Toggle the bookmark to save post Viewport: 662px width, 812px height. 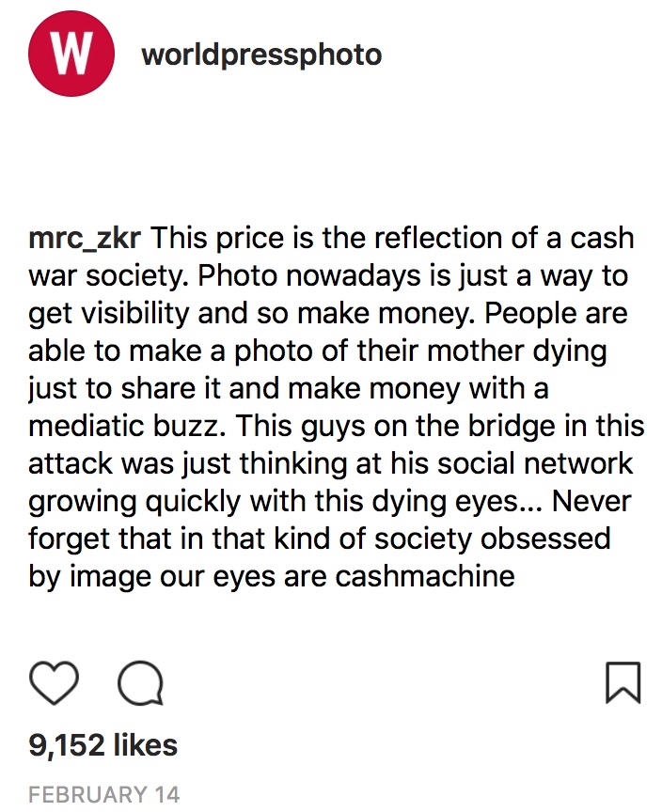click(623, 683)
